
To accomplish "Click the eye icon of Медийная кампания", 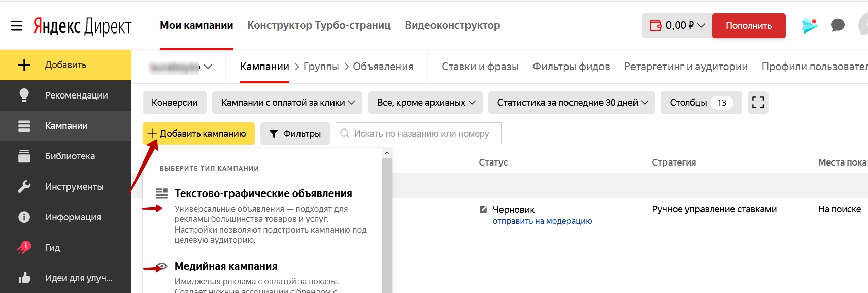I will [x=162, y=266].
